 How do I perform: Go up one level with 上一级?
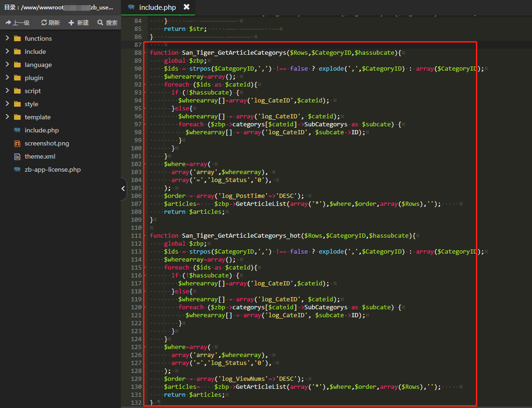(18, 23)
